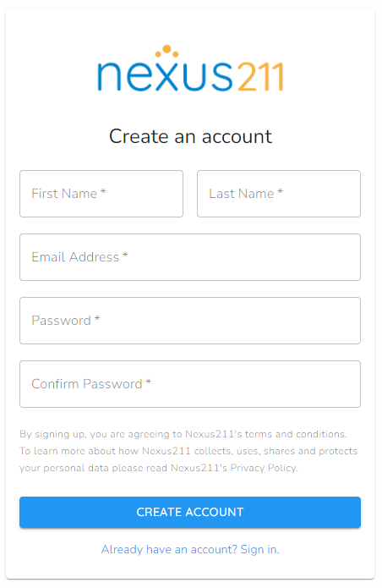The image size is (382, 588).
Task: Click the To learn more disclaimer line
Action: click(x=188, y=451)
